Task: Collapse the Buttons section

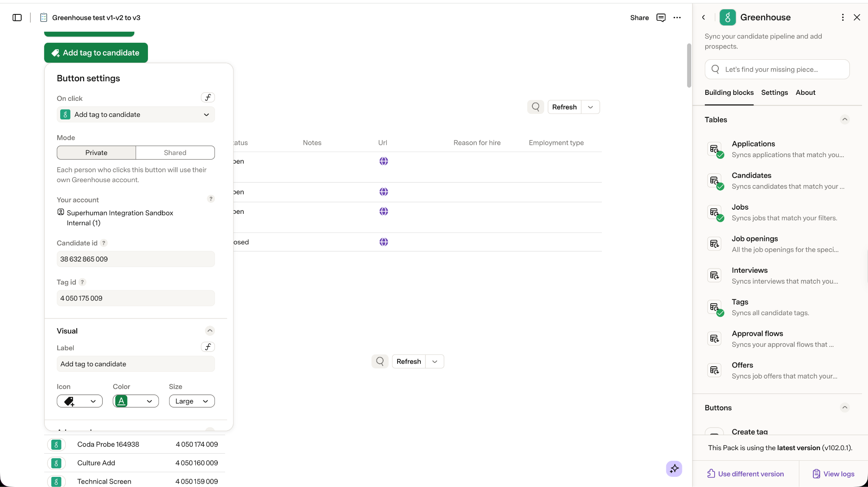Action: click(x=845, y=407)
